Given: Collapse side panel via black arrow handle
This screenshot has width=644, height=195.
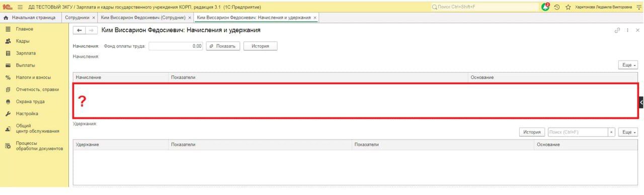Looking at the screenshot, I should 641,102.
